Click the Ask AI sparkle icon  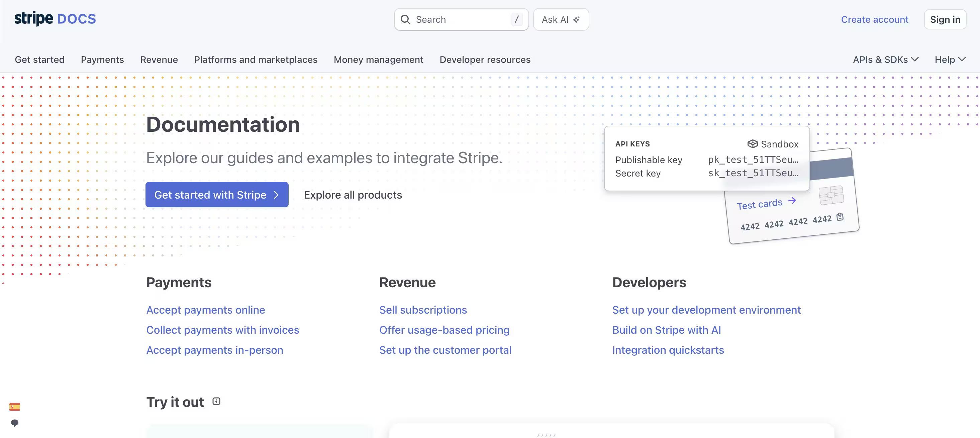coord(577,19)
